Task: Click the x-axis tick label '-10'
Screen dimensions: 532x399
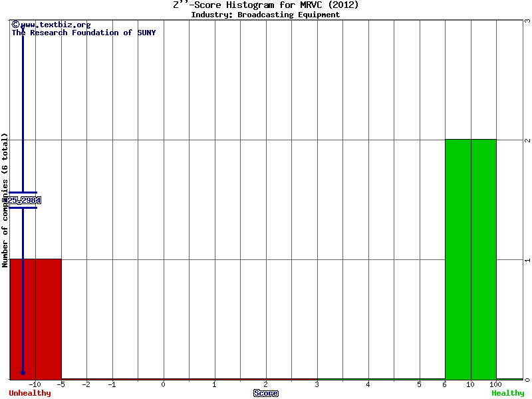Action: 35,384
